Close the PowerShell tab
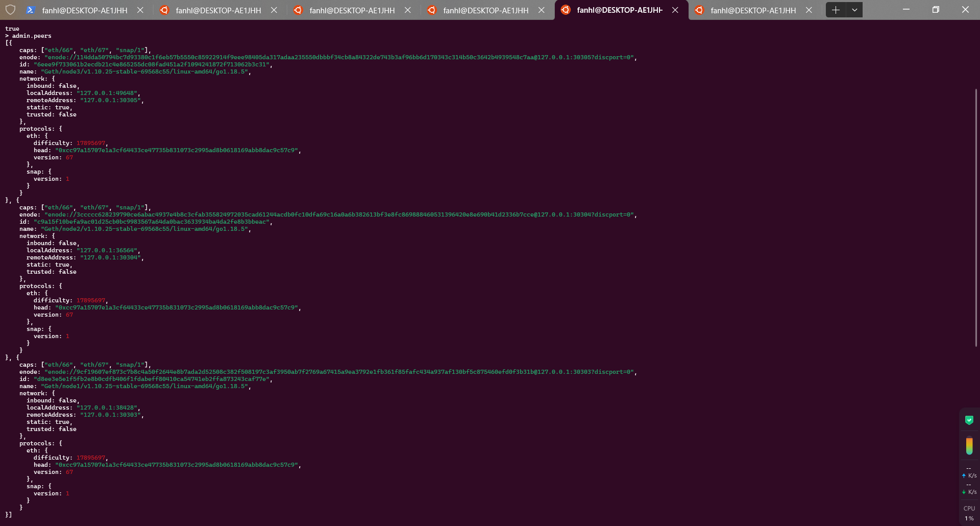The height and width of the screenshot is (526, 980). point(140,10)
